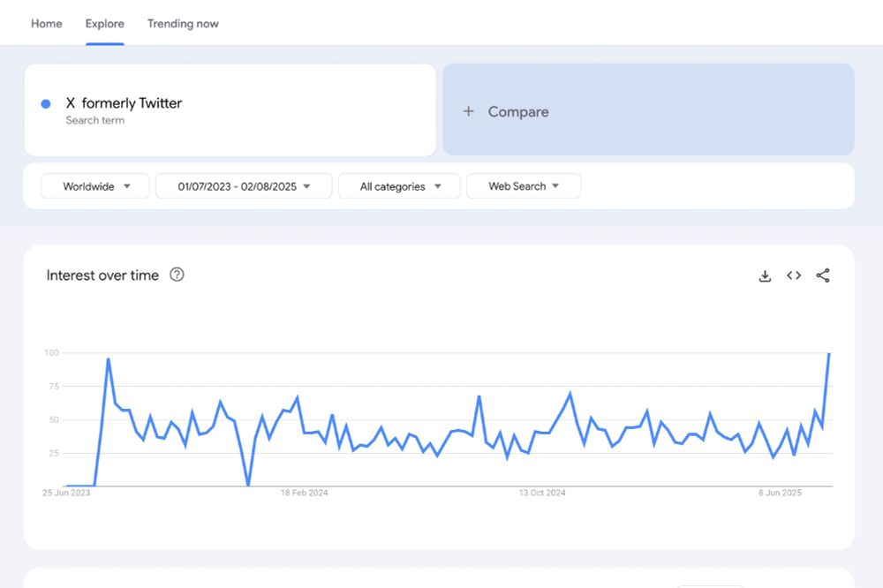Click the final peak of the trend line
The image size is (883, 588).
click(829, 354)
